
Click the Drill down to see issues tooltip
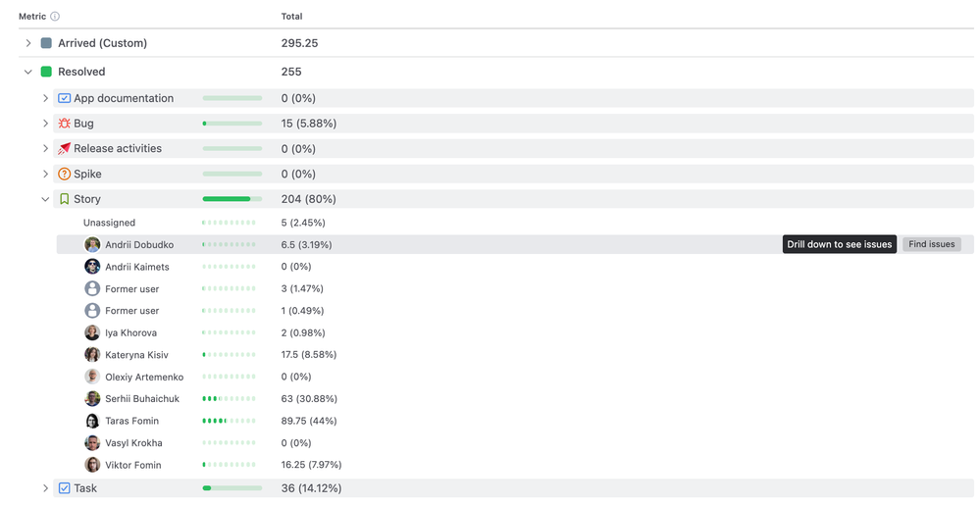pyautogui.click(x=840, y=244)
